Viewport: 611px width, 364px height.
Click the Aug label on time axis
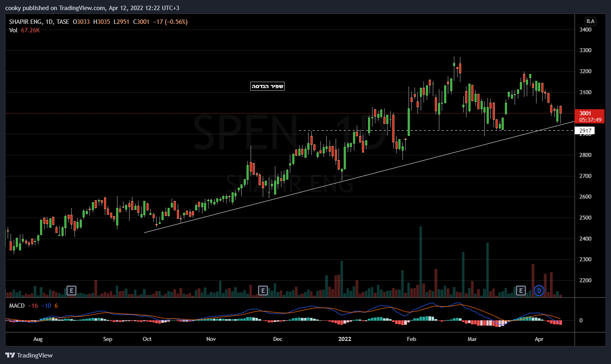click(x=38, y=339)
